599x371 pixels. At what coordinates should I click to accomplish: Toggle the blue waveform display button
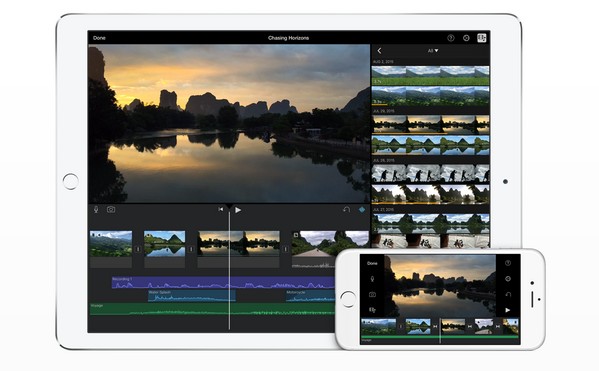[361, 209]
